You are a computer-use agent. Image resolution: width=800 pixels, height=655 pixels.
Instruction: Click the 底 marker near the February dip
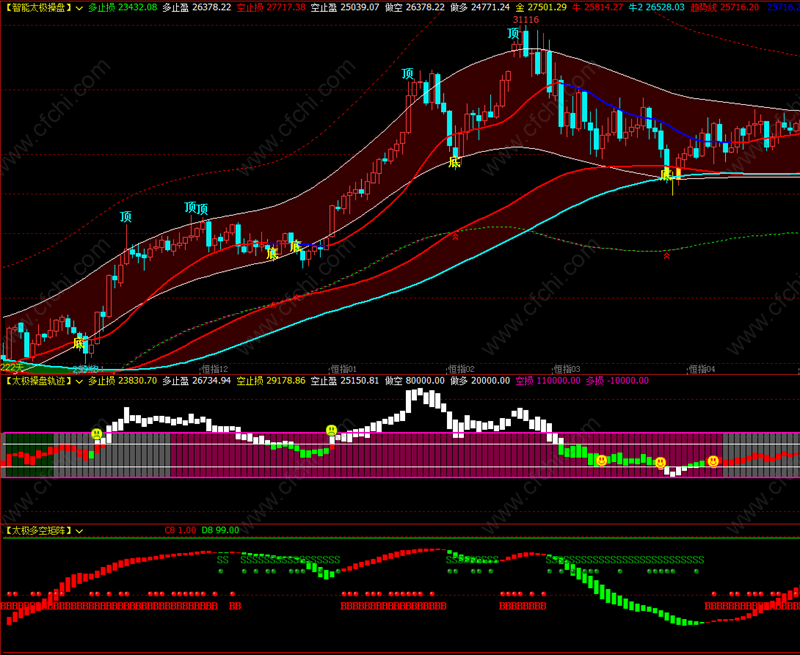[x=454, y=163]
